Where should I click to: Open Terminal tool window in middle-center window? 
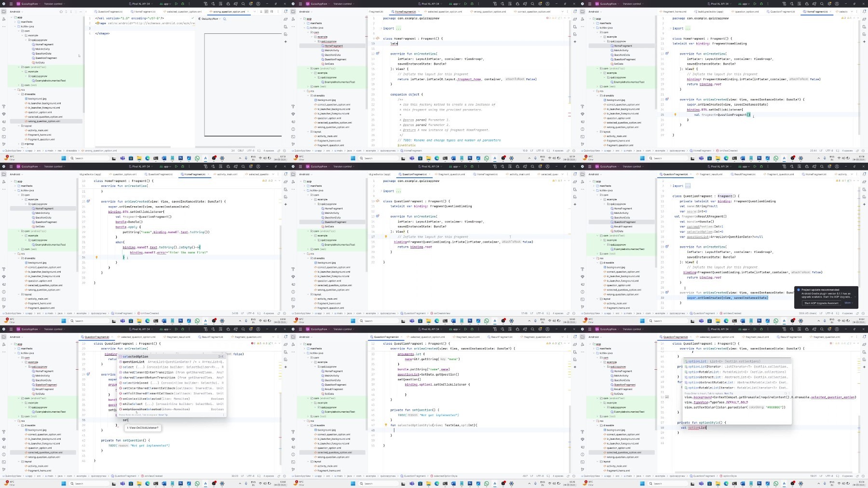click(x=293, y=299)
